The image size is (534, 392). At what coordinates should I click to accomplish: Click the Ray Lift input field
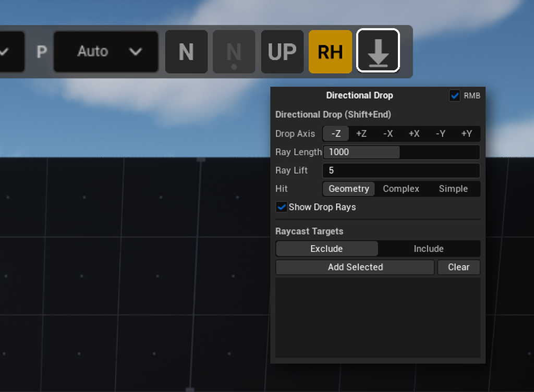[401, 170]
